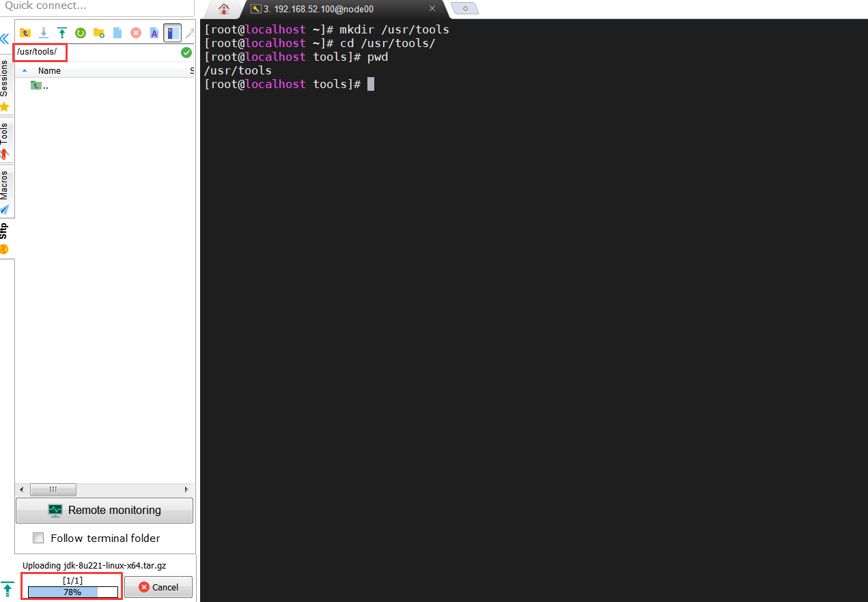Download selected files with the download arrow

tap(44, 33)
